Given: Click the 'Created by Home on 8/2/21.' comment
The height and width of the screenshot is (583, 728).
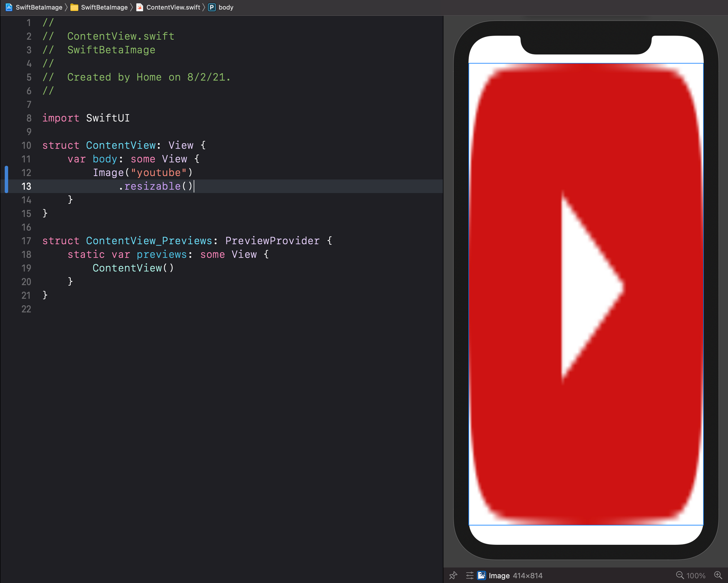Looking at the screenshot, I should [x=149, y=77].
